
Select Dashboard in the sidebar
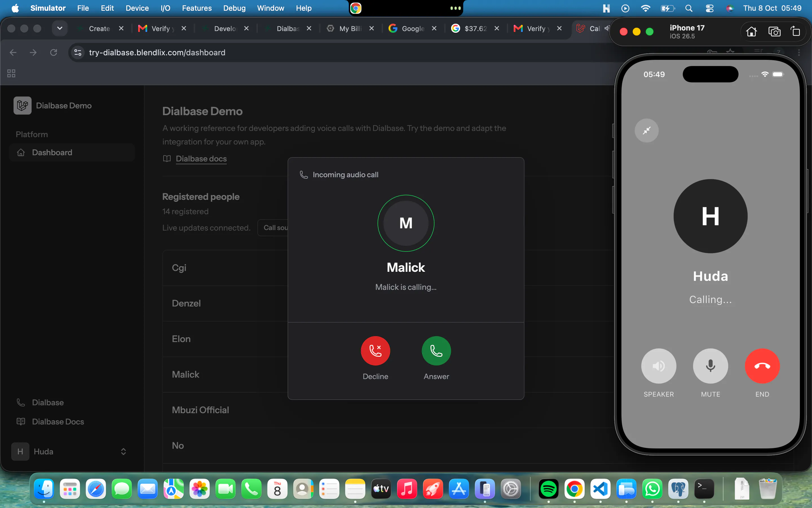point(72,152)
